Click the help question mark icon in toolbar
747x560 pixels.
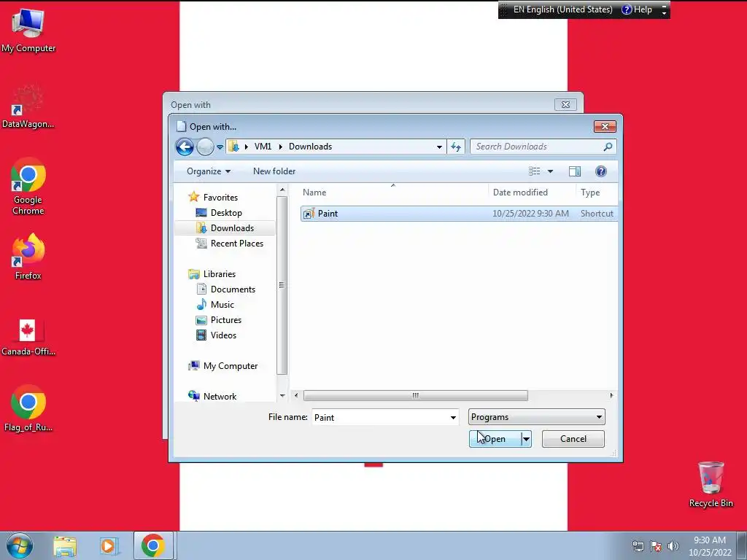click(x=601, y=171)
